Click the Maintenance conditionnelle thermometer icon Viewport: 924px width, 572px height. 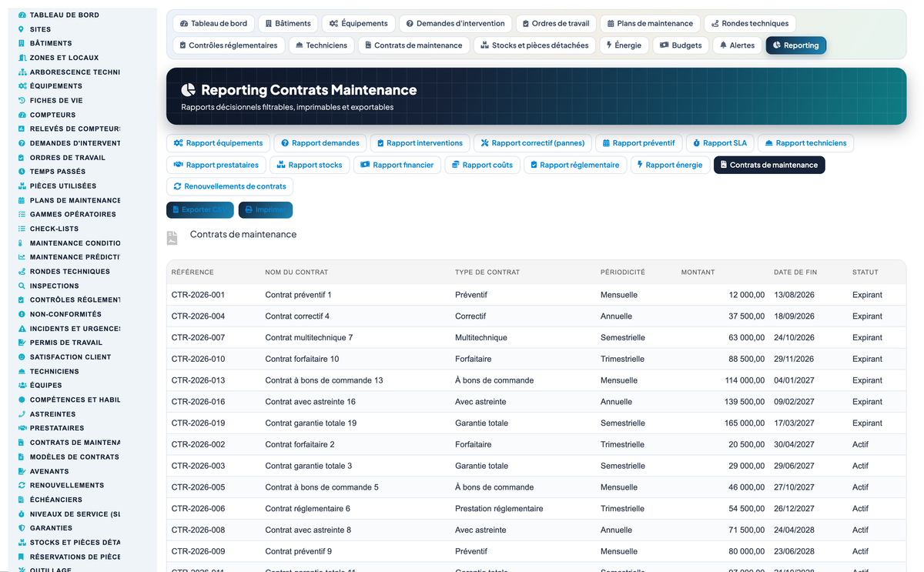tap(22, 243)
